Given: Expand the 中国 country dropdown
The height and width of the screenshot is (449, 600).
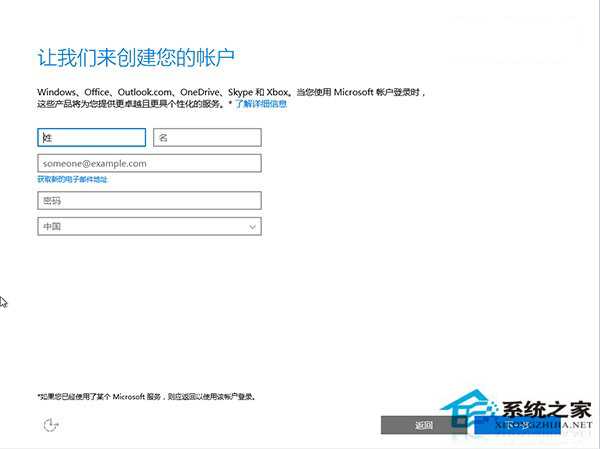Looking at the screenshot, I should (150, 226).
